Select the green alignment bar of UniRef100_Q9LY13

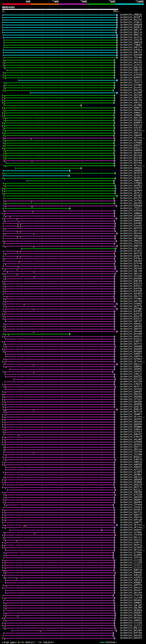(69, 249)
